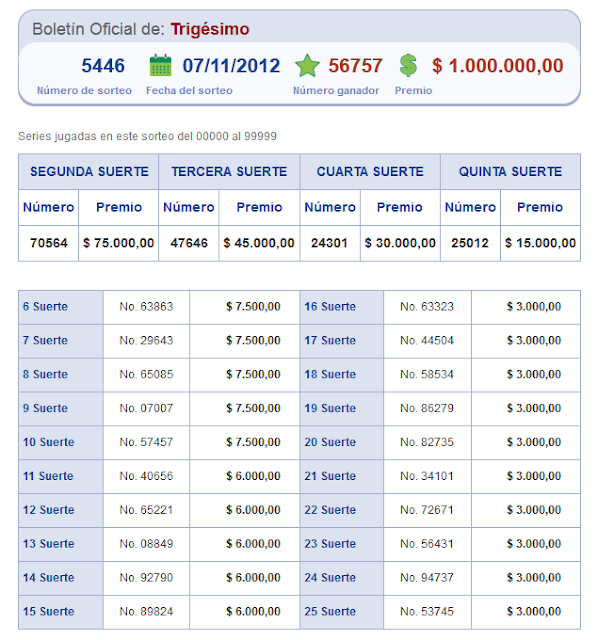Click the green star winner icon
This screenshot has width=598, height=640.
307,66
